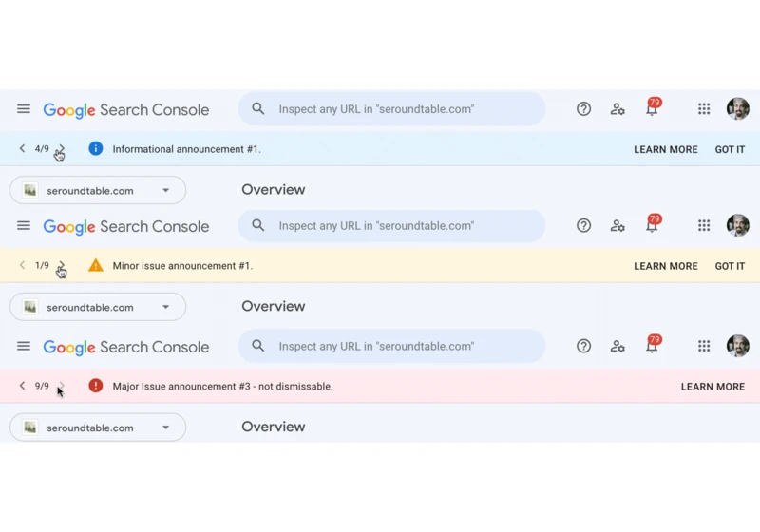Open property dropdown below Informational banner
Viewport: 760px width, 532px height.
[98, 190]
